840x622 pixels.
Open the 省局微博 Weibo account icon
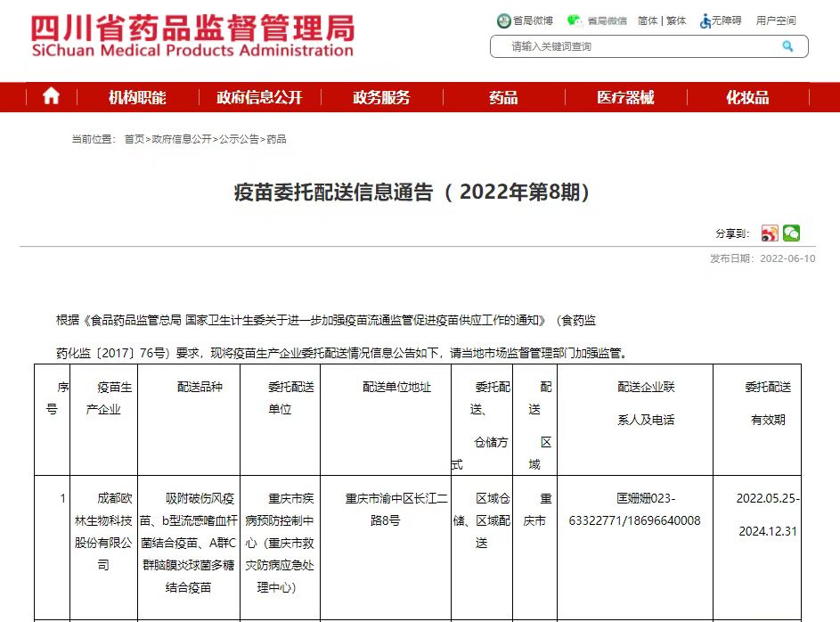point(505,20)
